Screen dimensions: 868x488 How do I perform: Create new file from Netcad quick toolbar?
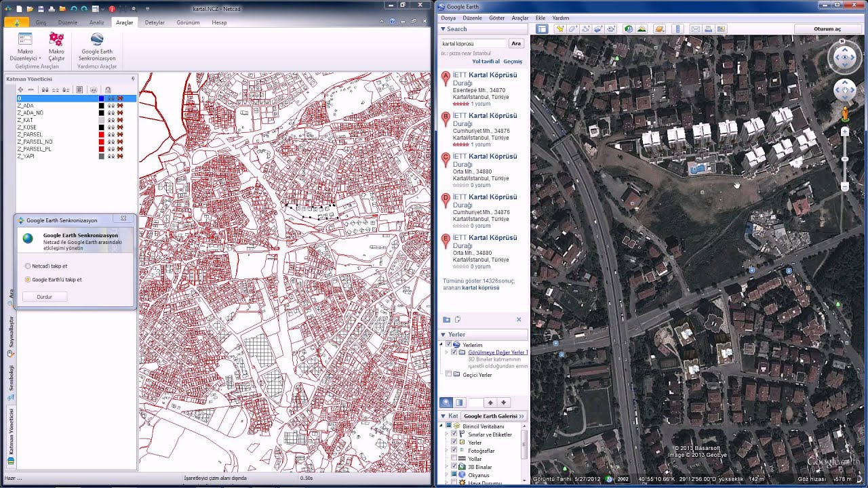coord(19,9)
